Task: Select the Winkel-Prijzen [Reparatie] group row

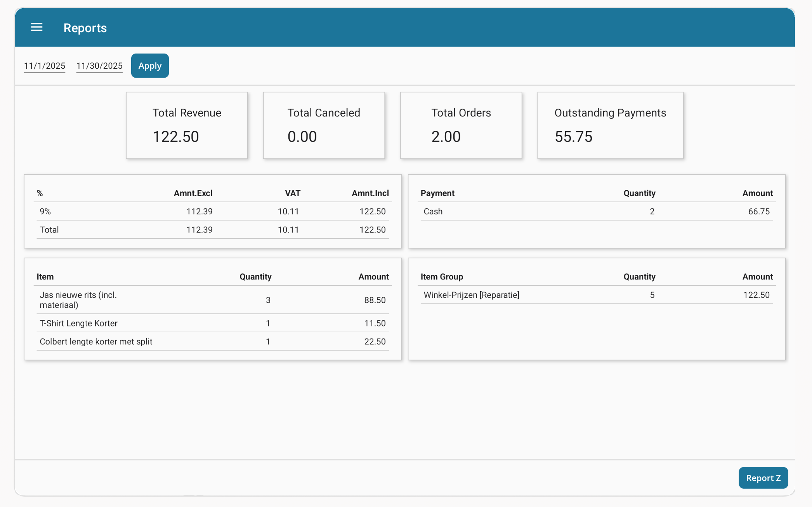Action: click(597, 295)
